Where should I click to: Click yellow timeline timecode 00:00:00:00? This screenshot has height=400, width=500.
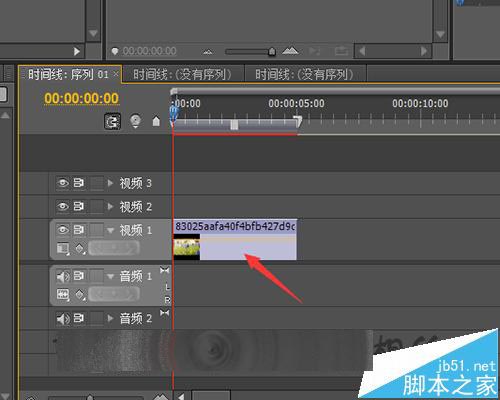(x=81, y=98)
